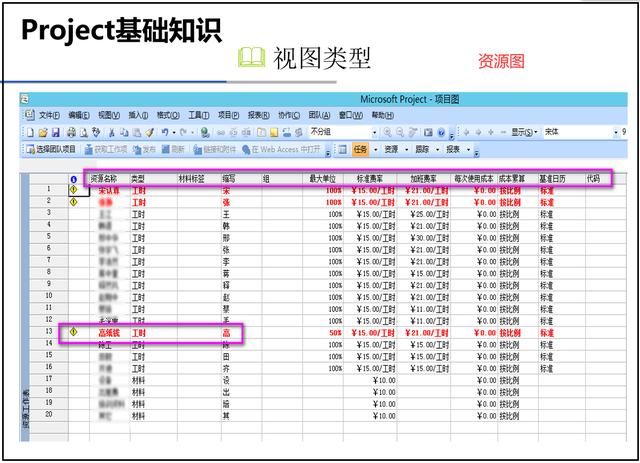Click the Insert Hyperlink globe icon

coord(205,133)
